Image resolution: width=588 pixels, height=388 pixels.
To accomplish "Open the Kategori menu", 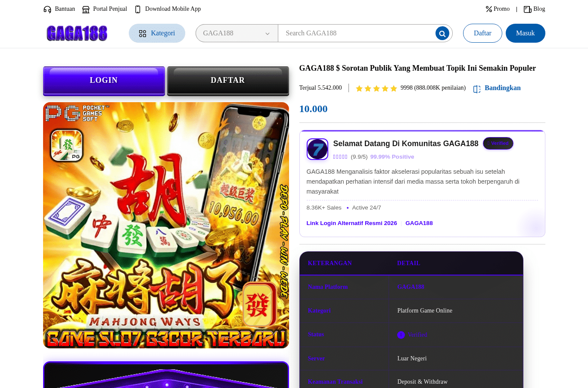I will coord(157,33).
